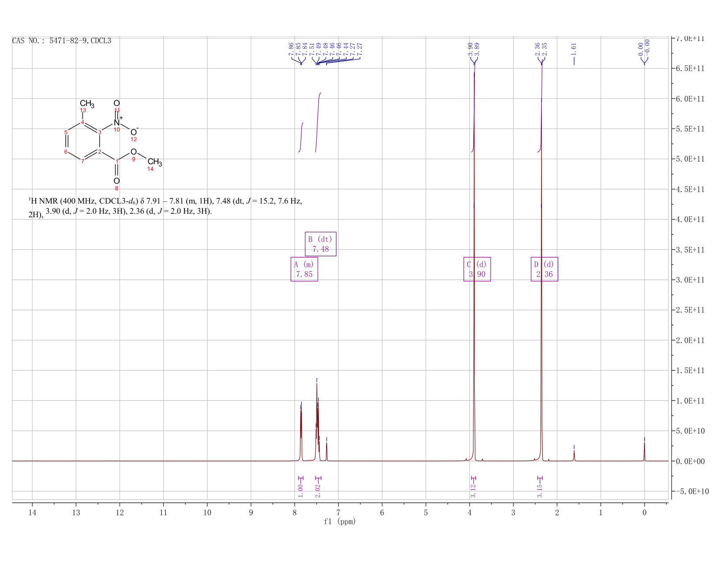The image size is (728, 563).
Task: Click the multiplet box A (m) 7.85
Action: point(304,269)
